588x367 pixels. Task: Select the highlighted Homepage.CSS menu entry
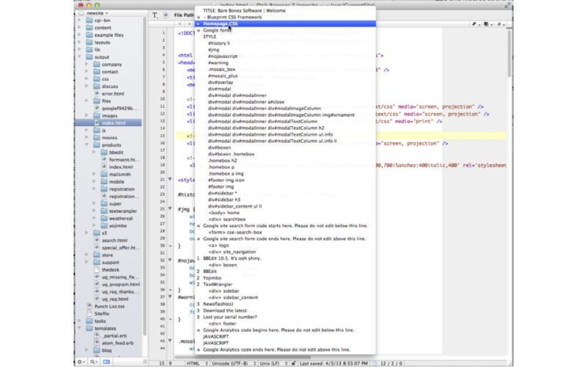(286, 24)
